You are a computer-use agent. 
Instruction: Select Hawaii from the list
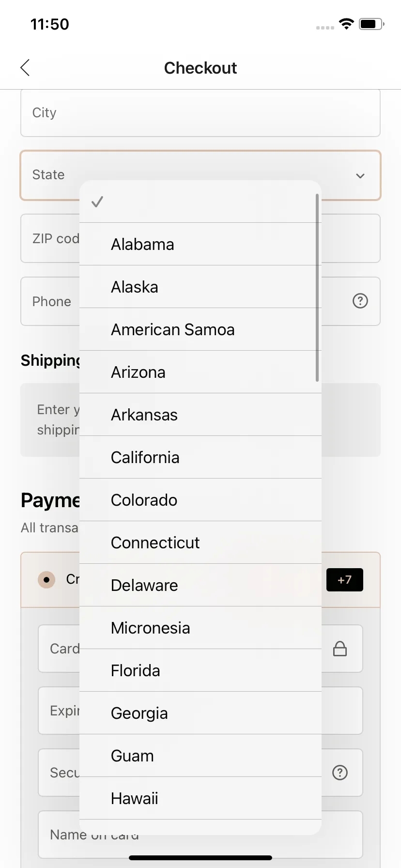200,798
